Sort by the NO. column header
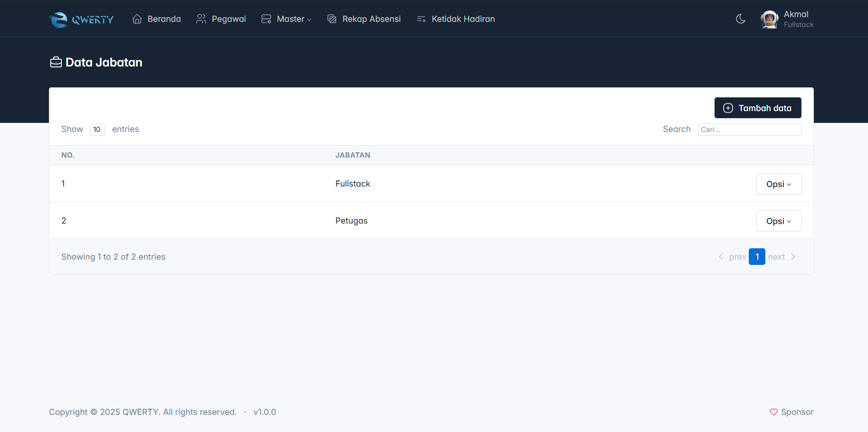Viewport: 868px width, 432px height. point(68,155)
